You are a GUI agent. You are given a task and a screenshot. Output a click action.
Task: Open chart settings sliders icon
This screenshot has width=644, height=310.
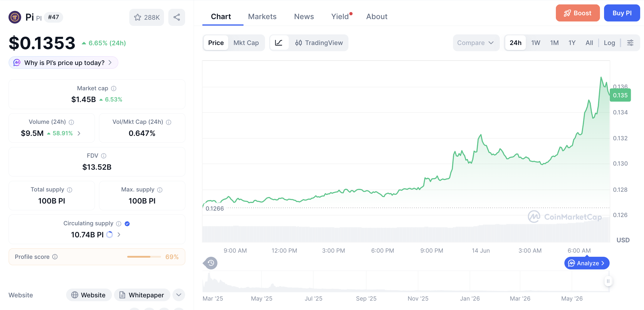click(630, 43)
